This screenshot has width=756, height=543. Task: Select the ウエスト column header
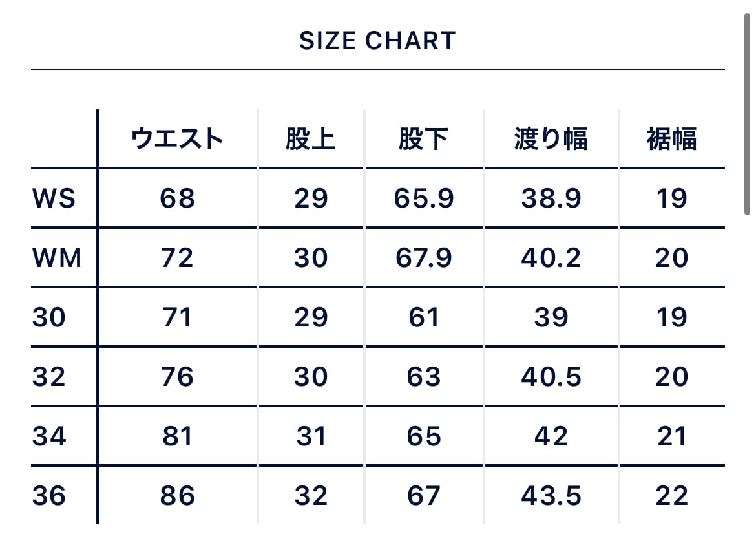pyautogui.click(x=177, y=139)
